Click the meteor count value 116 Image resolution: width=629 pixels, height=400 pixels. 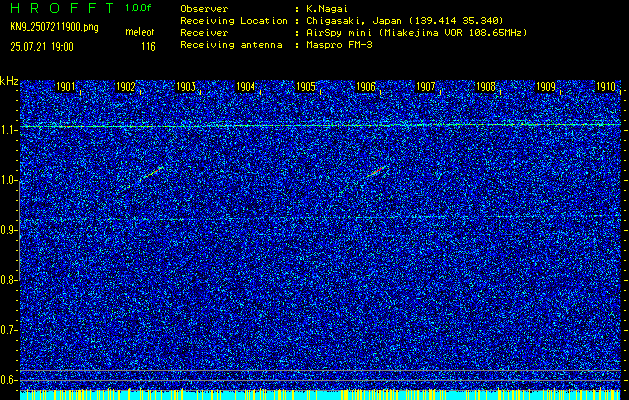[x=148, y=47]
